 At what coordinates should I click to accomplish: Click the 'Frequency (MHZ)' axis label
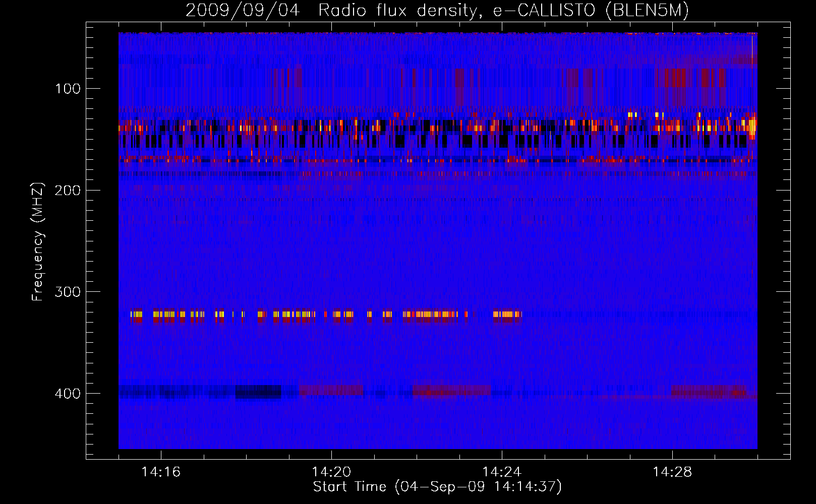click(38, 242)
